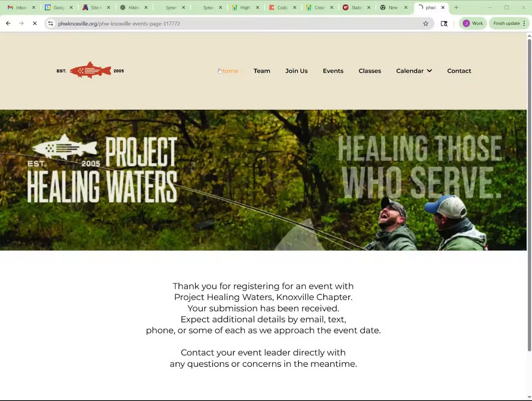
Task: Click Finish update button
Action: (506, 23)
